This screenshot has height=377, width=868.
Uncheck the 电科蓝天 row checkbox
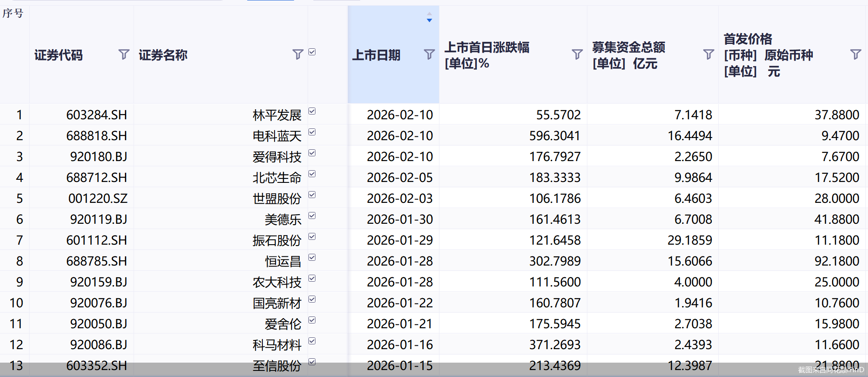tap(312, 132)
